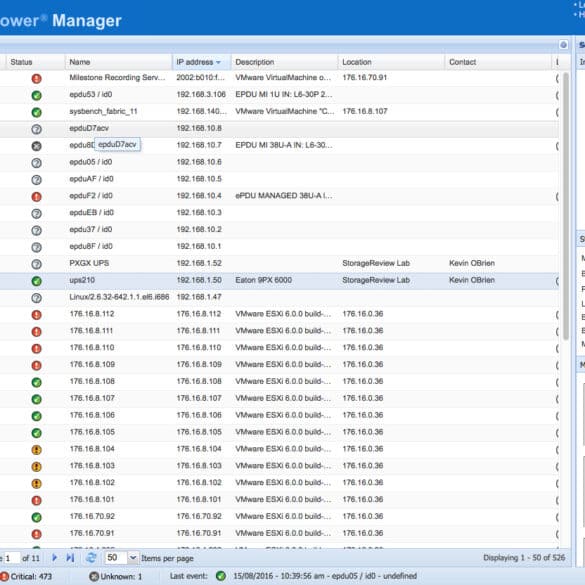Click the Critical: 473 status bar text
The height and width of the screenshot is (585, 585).
point(31,576)
